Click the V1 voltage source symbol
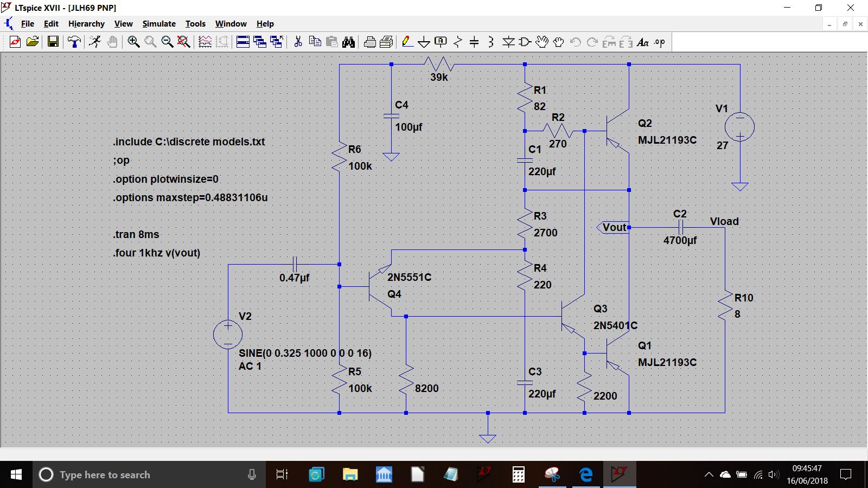This screenshot has width=868, height=488. 739,127
